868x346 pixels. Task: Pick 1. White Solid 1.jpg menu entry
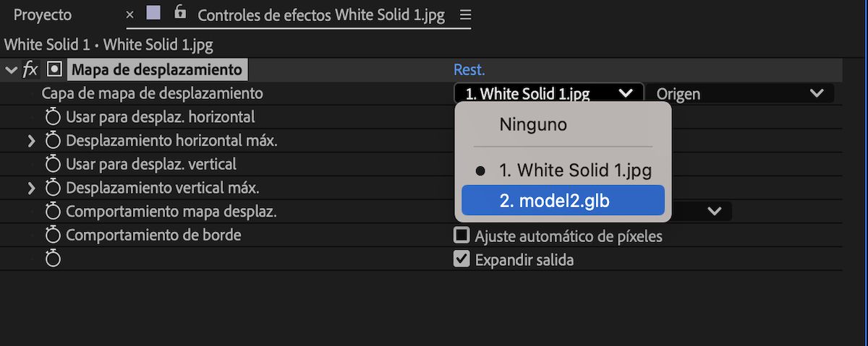pyautogui.click(x=575, y=170)
